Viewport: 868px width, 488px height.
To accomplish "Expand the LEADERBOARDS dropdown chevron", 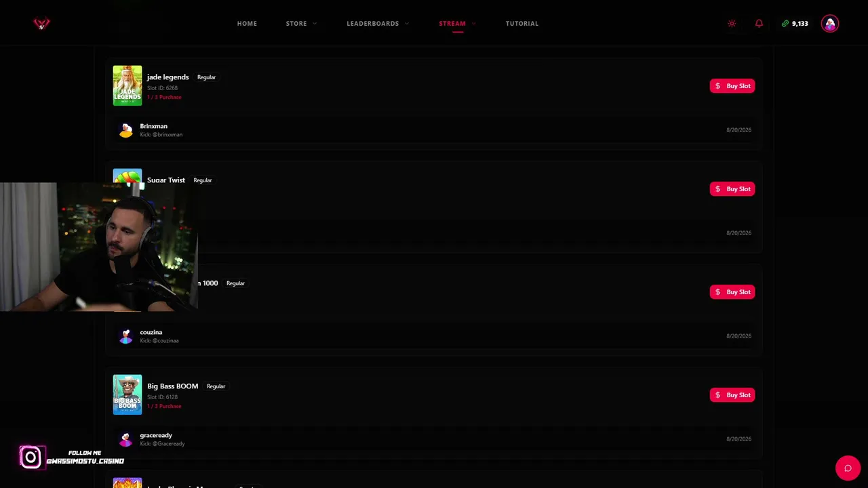I will click(407, 24).
